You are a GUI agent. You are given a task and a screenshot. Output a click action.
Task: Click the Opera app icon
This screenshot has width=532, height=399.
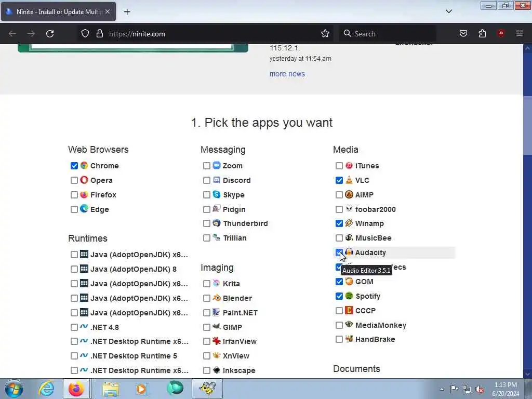84,180
